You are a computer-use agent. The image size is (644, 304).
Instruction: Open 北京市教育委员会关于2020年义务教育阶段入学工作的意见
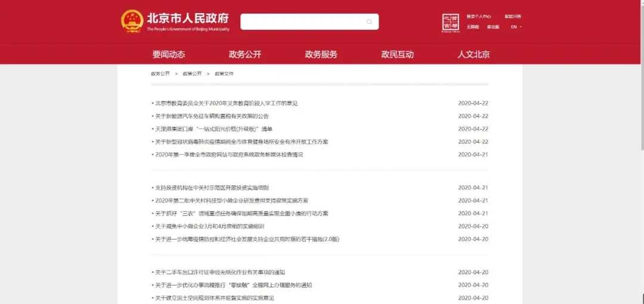click(x=227, y=103)
